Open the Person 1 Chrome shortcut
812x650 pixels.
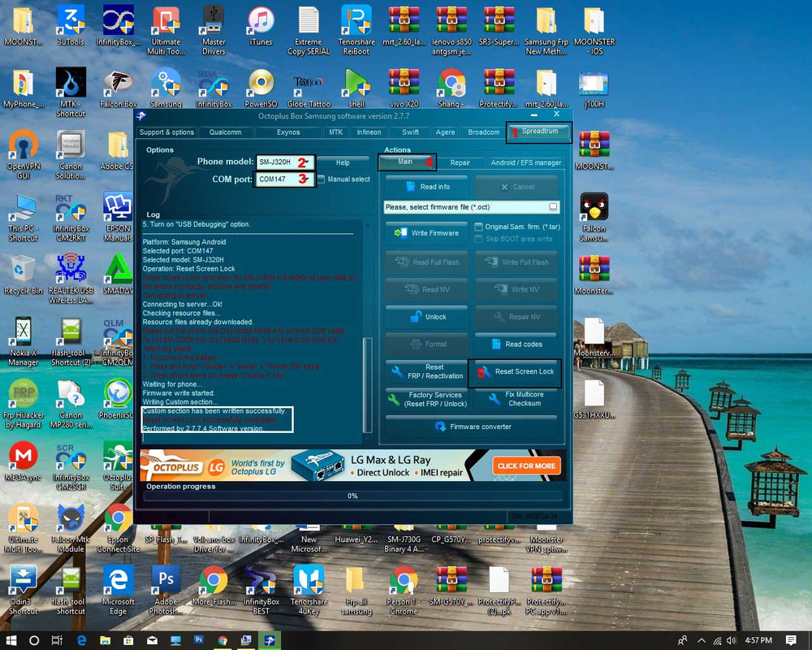[x=404, y=591]
